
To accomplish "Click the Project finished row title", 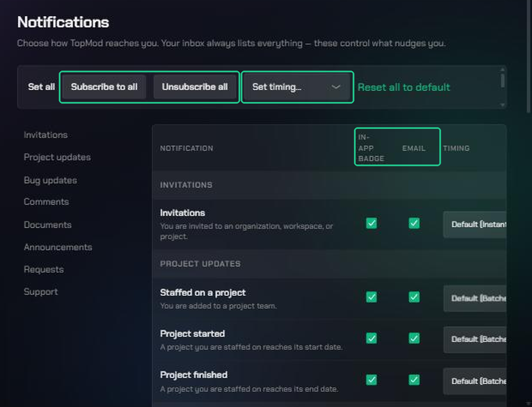I will [194, 375].
